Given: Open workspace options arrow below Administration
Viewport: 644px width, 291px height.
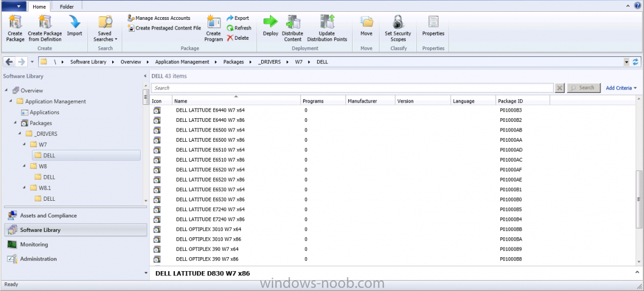Looking at the screenshot, I should click(145, 273).
